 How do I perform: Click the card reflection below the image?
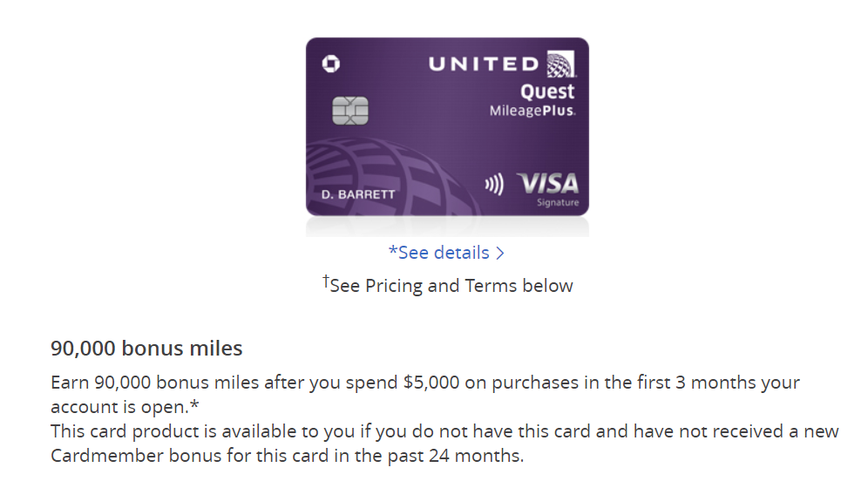click(447, 227)
